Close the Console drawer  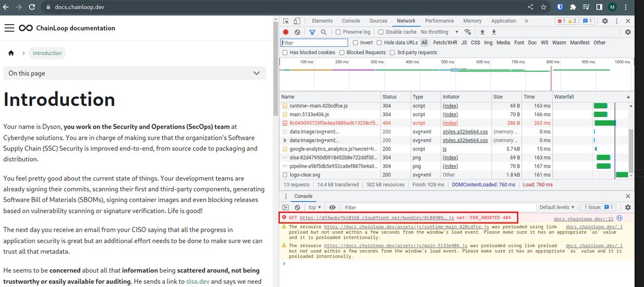click(x=628, y=196)
